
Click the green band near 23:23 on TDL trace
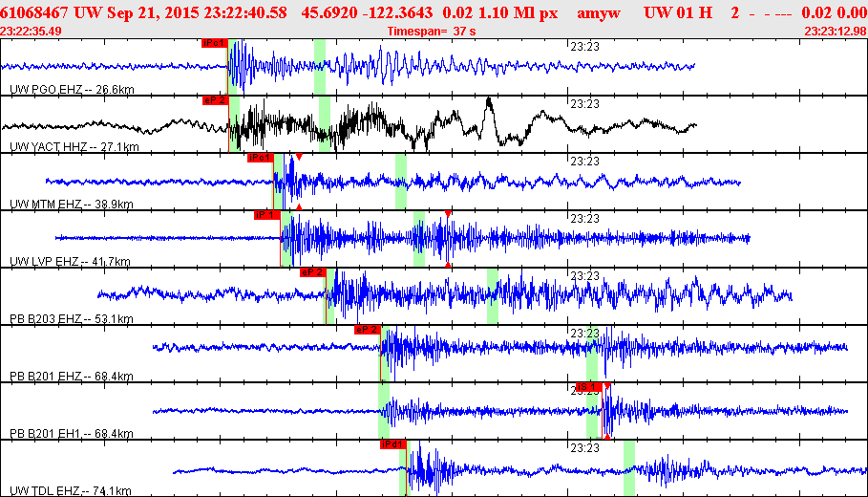click(629, 468)
